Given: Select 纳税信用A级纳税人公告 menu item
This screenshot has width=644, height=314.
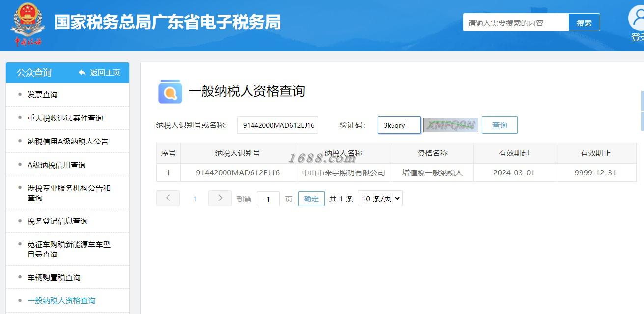Looking at the screenshot, I should coord(68,142).
